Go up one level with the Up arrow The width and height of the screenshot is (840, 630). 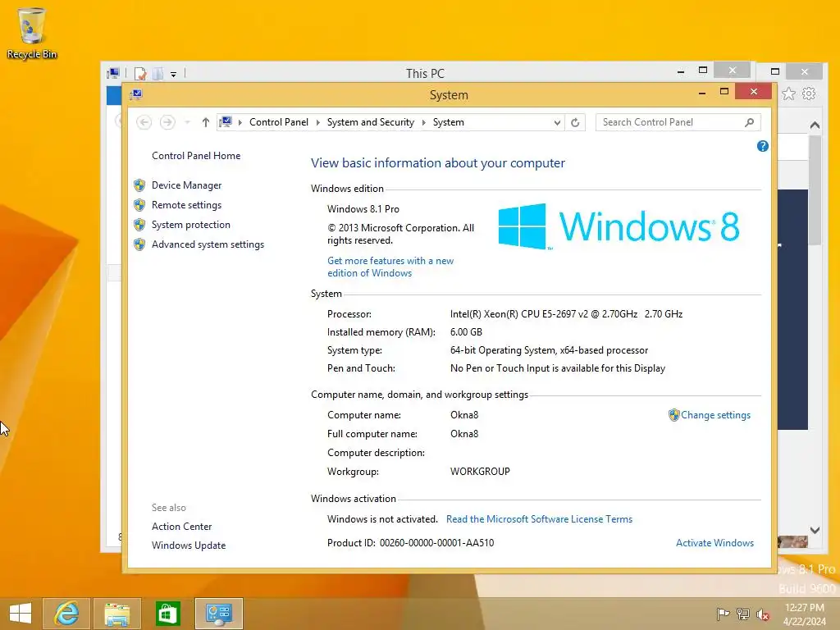coord(206,123)
